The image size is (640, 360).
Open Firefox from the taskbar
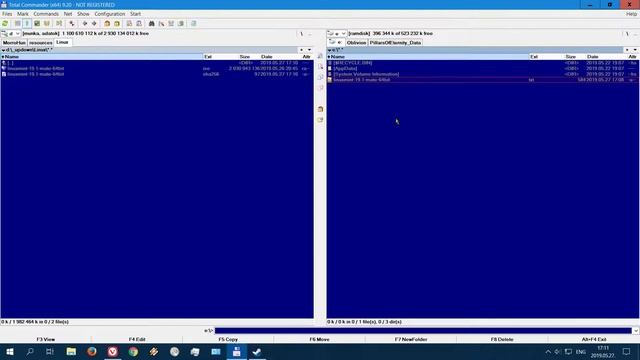(92, 351)
